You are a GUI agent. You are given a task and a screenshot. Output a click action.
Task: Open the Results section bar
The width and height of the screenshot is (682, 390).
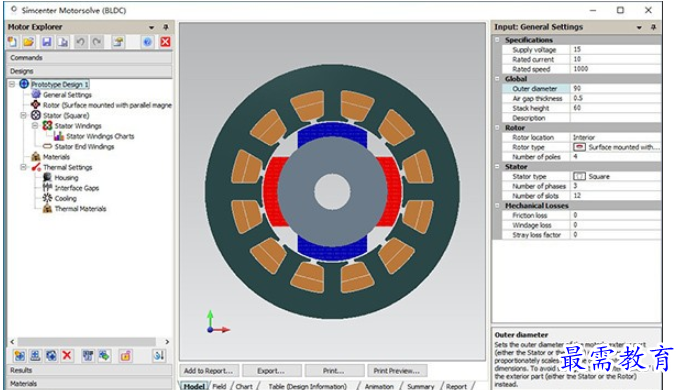point(90,370)
